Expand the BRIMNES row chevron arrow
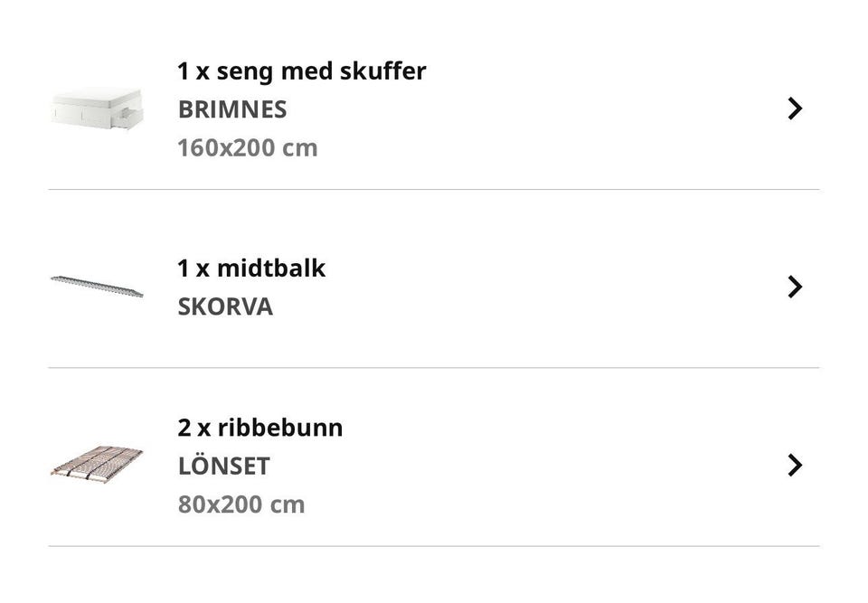 795,108
